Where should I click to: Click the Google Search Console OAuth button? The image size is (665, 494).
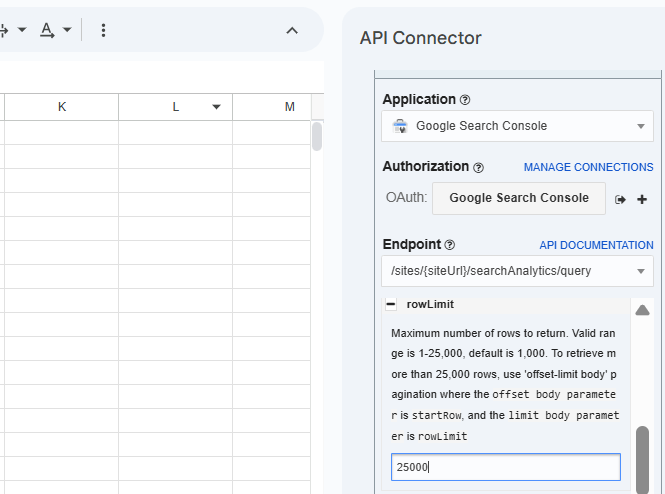pos(518,198)
